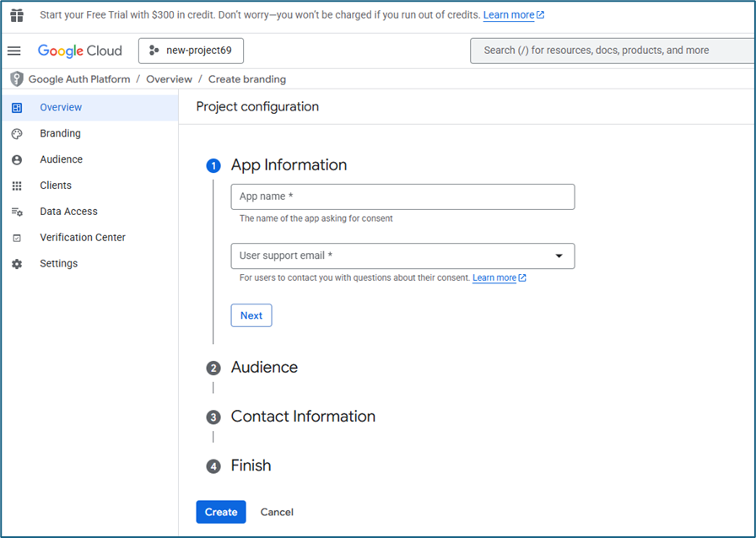Viewport: 756px width, 538px height.
Task: Click the blue Create button
Action: (221, 512)
